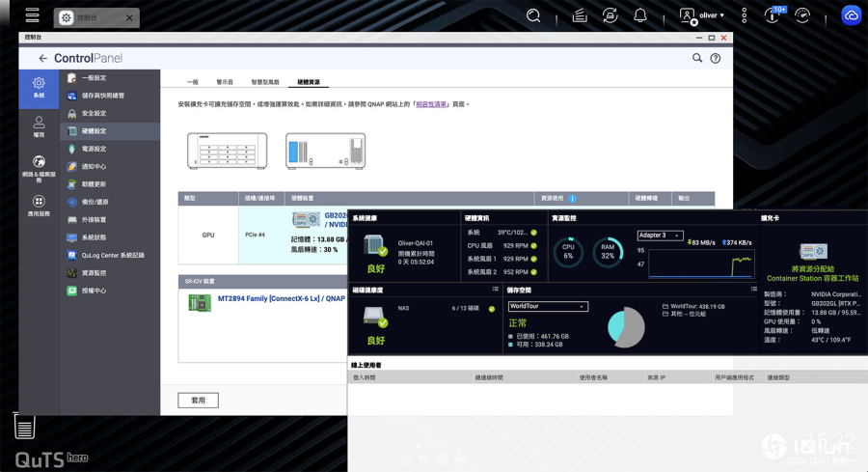
Task: Open the dashboard gauge icon
Action: 801,16
